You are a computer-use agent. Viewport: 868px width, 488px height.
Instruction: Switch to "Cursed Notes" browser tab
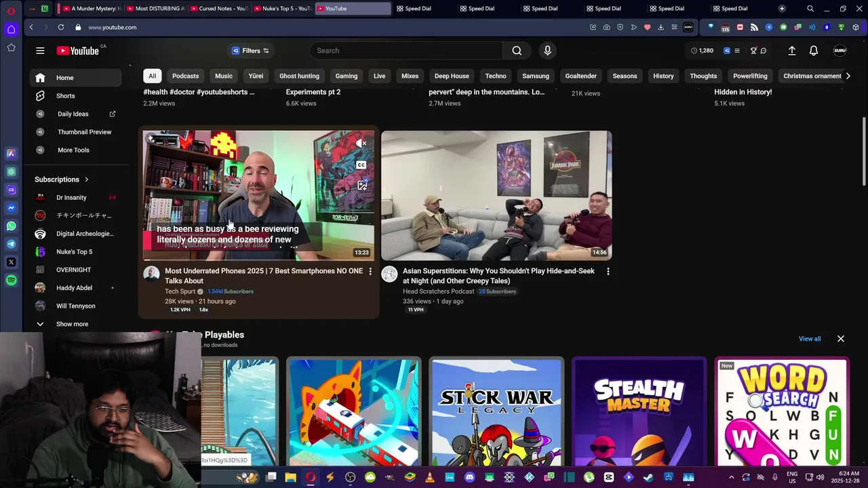(218, 9)
